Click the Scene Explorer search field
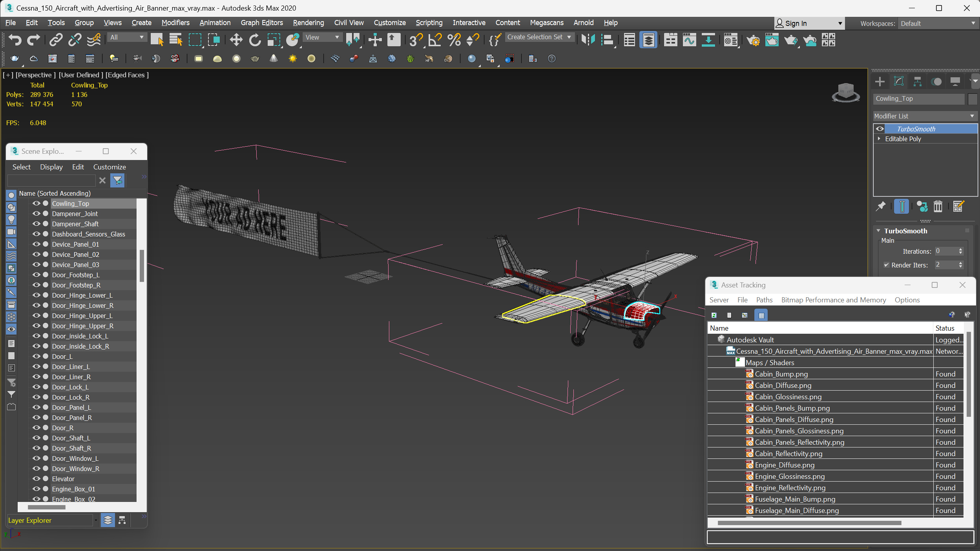The image size is (980, 551). [x=51, y=180]
